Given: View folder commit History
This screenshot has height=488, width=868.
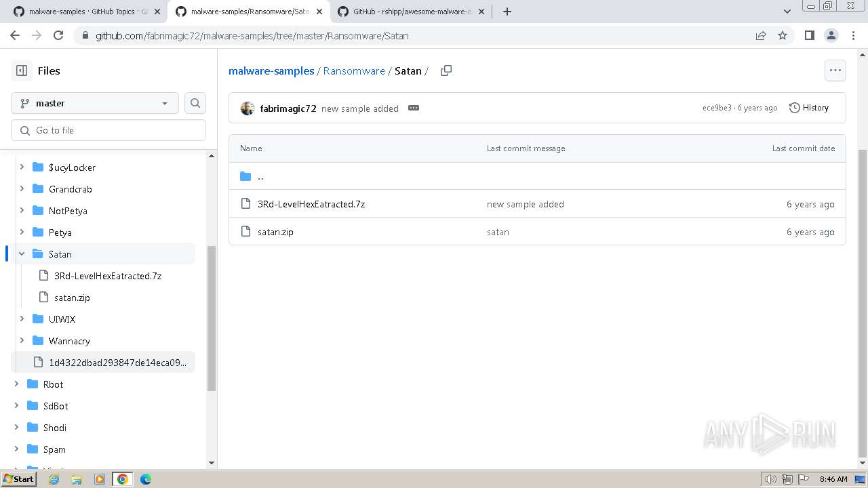Looking at the screenshot, I should 809,108.
